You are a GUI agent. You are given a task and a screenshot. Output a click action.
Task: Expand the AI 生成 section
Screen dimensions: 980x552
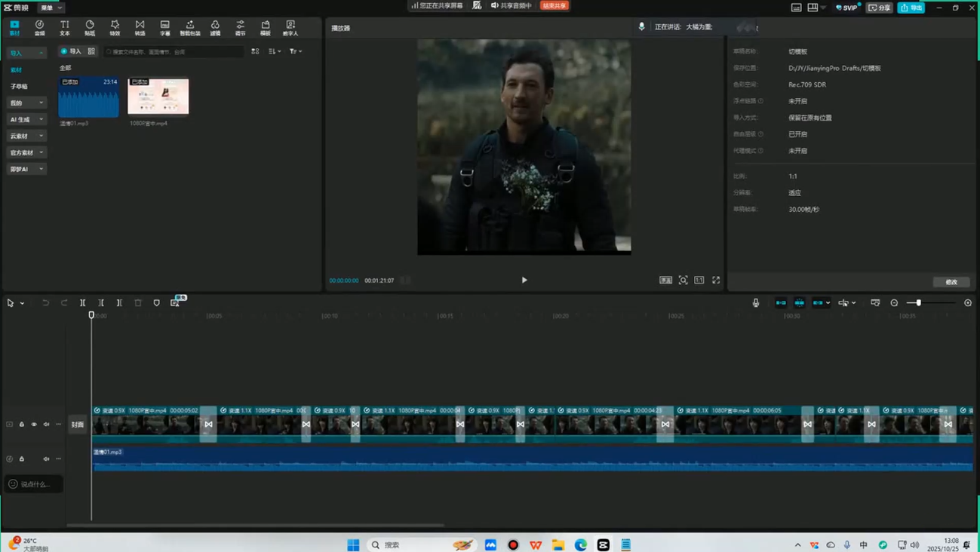[26, 119]
